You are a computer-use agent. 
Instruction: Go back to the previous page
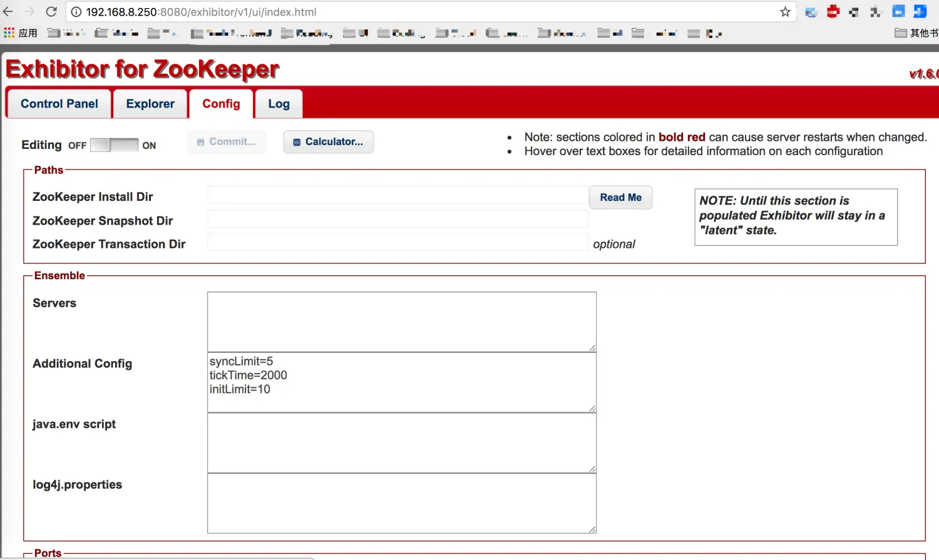click(8, 12)
